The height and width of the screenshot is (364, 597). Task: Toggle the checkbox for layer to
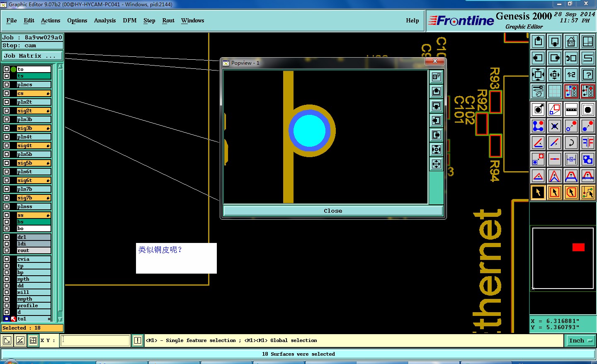[x=7, y=69]
